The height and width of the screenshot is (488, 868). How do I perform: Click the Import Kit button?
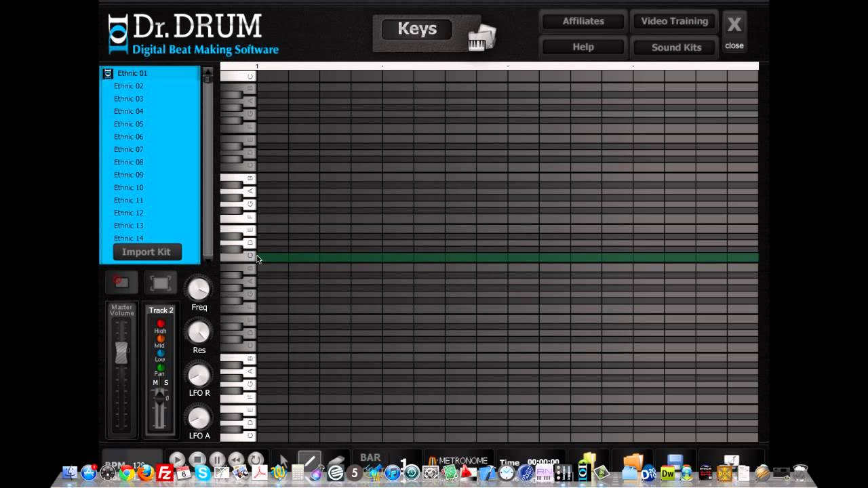tap(146, 251)
